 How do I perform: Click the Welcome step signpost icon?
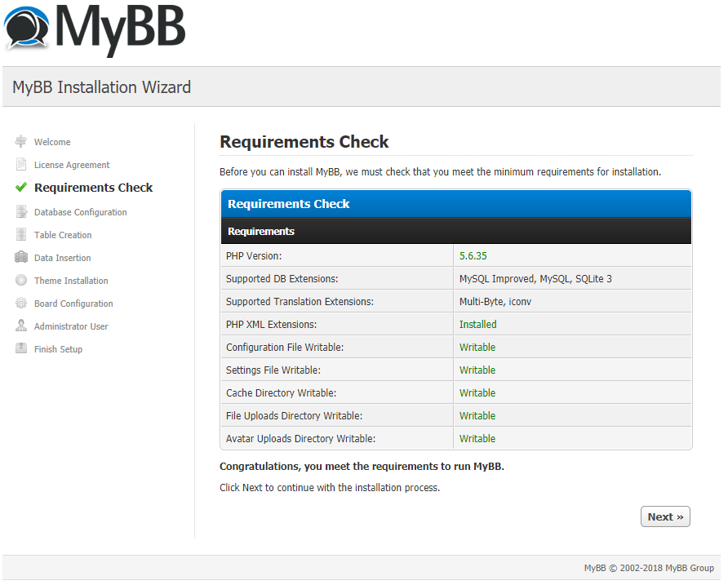point(21,142)
